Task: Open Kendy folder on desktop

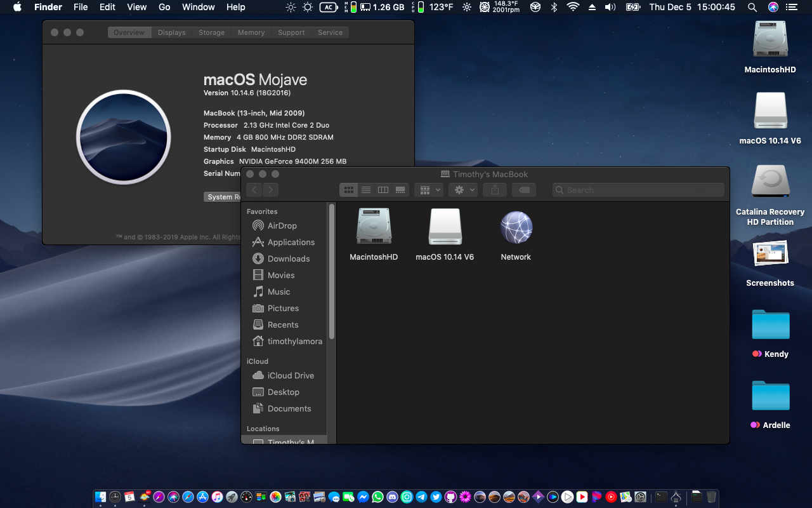Action: 770,324
